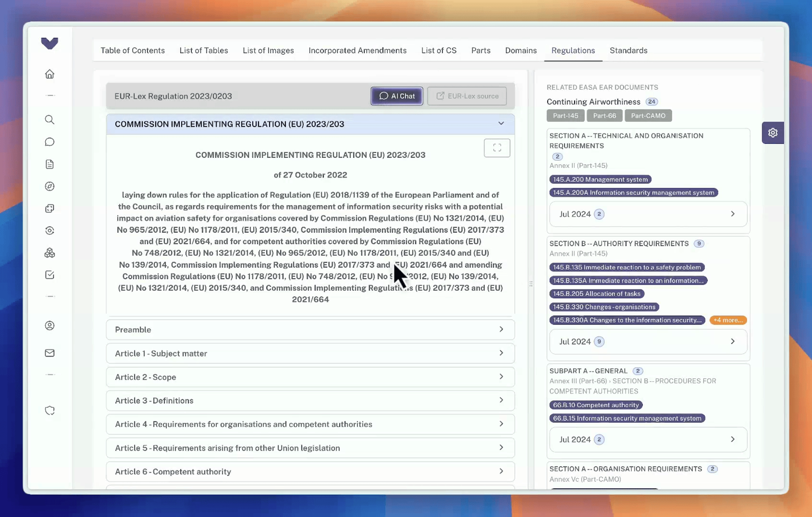Viewport: 812px width, 517px height.
Task: Open the Home icon in the sidebar
Action: click(x=49, y=74)
